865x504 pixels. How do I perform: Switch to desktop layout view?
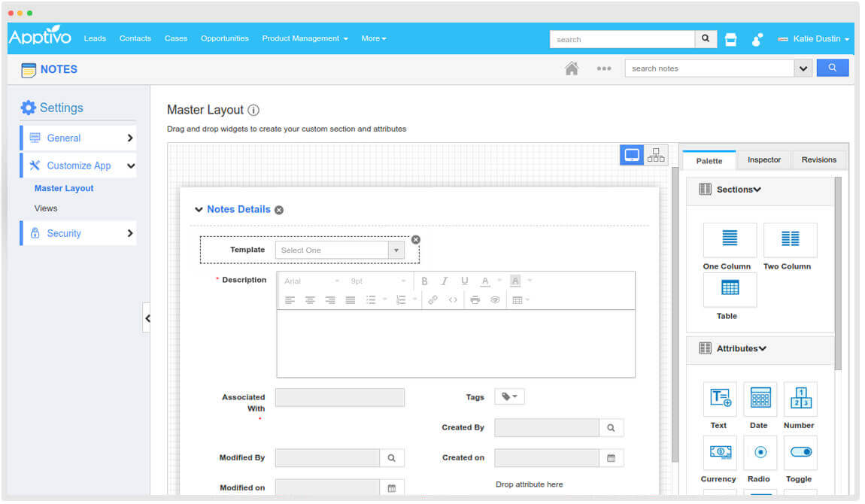coord(632,155)
